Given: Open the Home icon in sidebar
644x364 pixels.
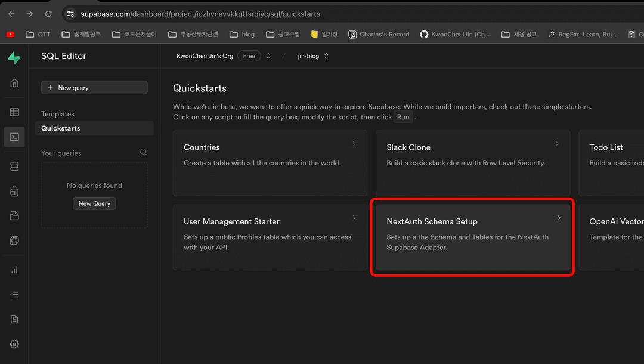Looking at the screenshot, I should [x=14, y=83].
